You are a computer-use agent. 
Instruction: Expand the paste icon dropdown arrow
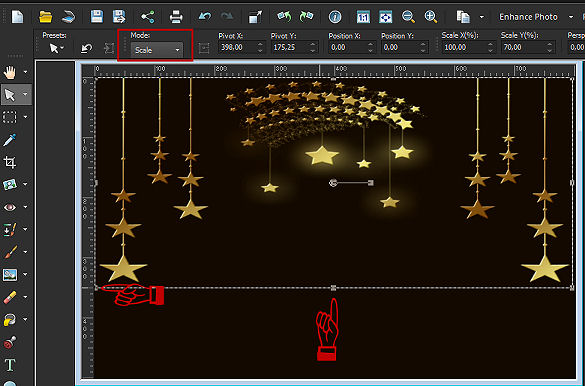point(482,17)
